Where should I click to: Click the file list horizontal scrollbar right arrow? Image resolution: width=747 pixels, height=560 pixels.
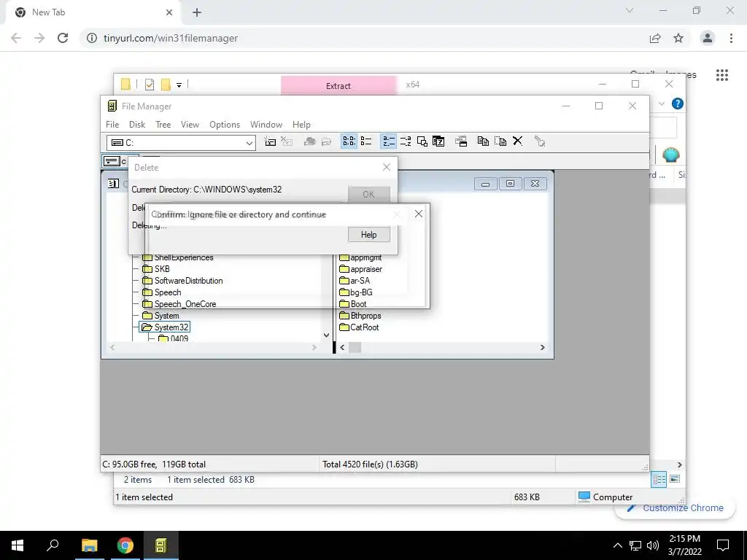click(542, 348)
